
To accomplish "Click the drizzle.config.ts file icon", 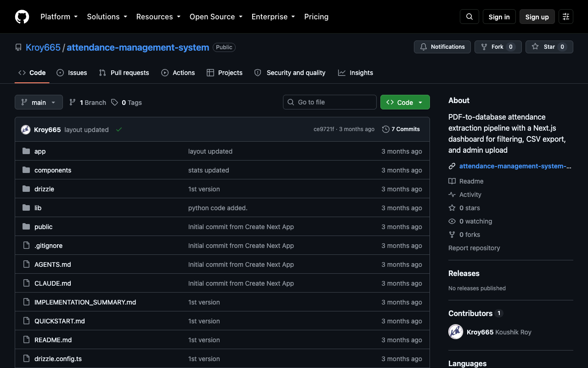I will click(x=26, y=359).
